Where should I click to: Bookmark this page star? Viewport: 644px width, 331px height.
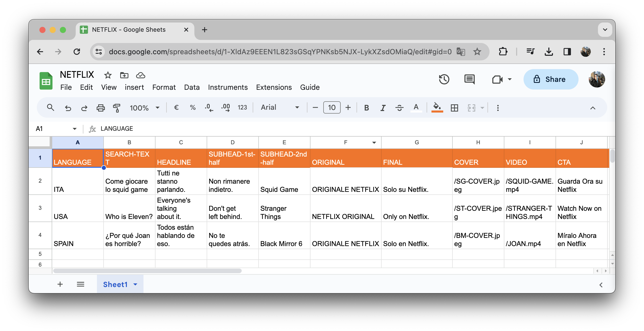click(477, 52)
